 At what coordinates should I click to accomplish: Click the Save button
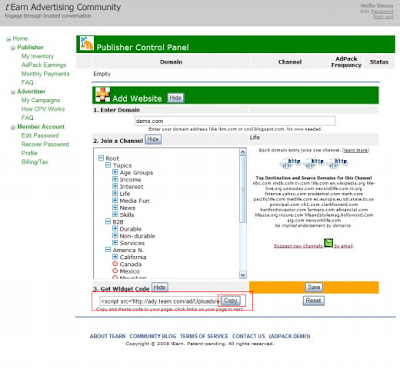pos(314,287)
